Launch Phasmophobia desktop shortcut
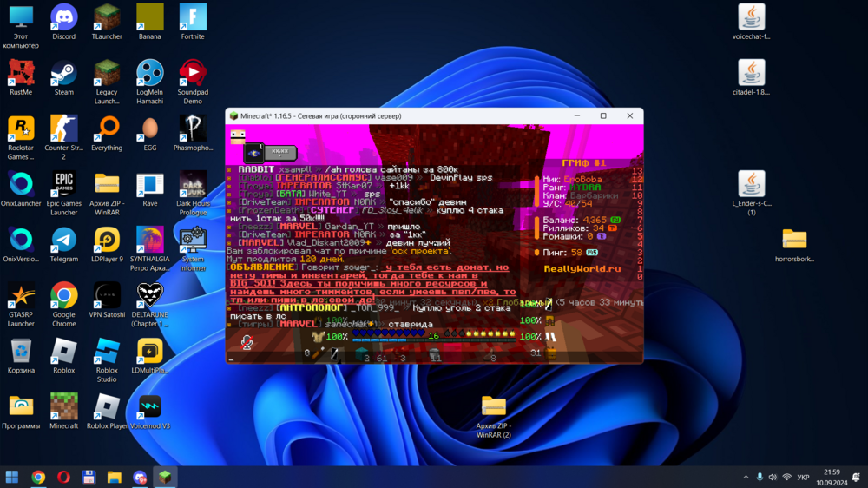868x488 pixels. [x=193, y=134]
